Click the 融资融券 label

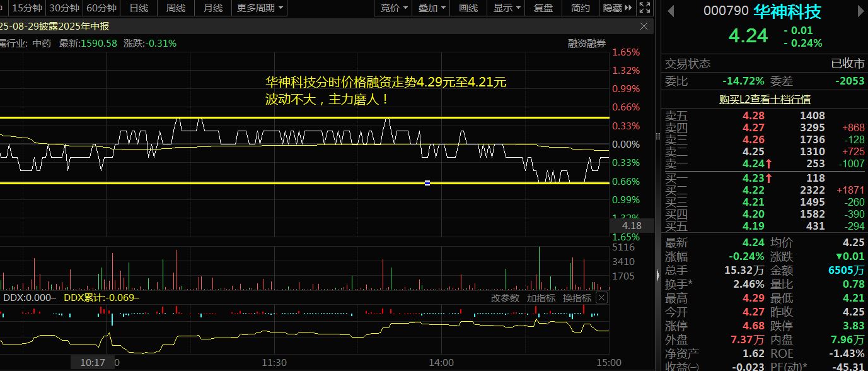click(586, 43)
